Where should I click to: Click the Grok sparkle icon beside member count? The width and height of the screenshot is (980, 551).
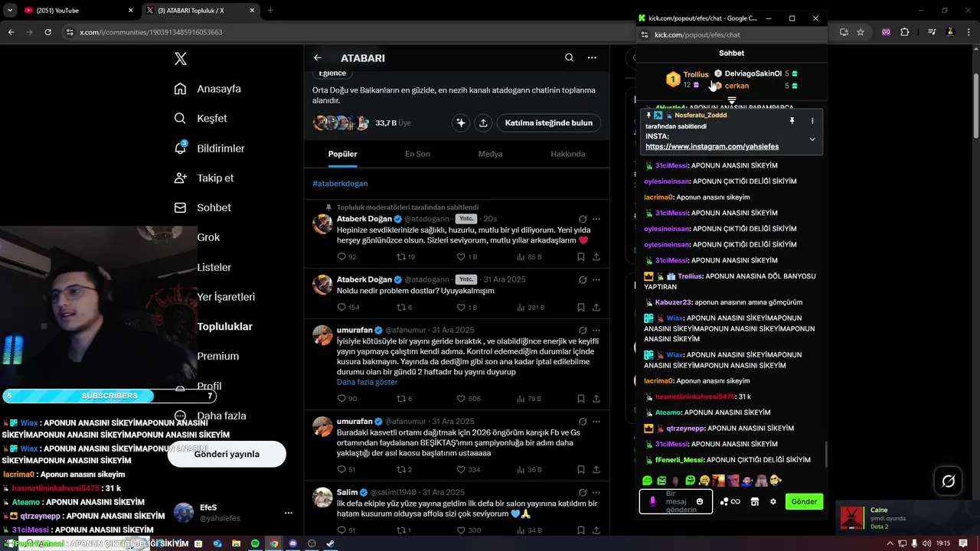pyautogui.click(x=460, y=122)
